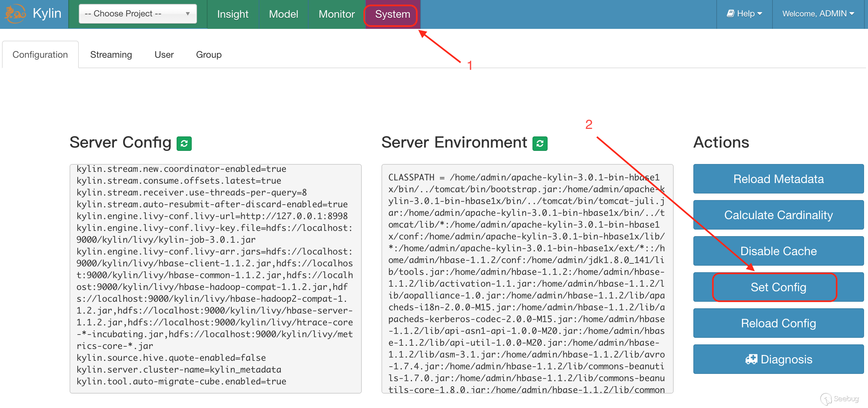
Task: Go to the Insight menu
Action: tap(232, 14)
